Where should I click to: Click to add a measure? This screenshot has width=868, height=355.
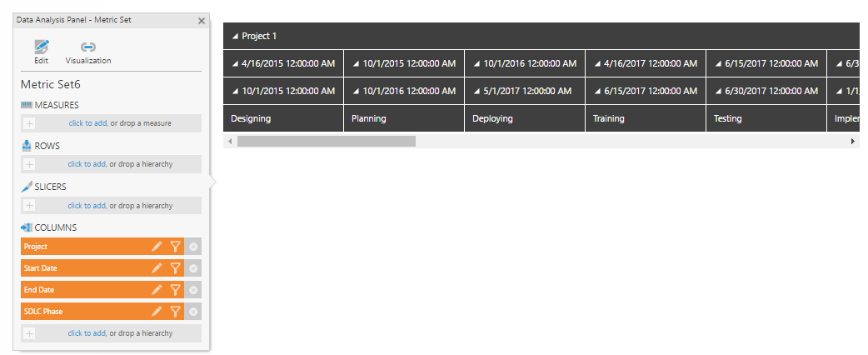(x=87, y=123)
